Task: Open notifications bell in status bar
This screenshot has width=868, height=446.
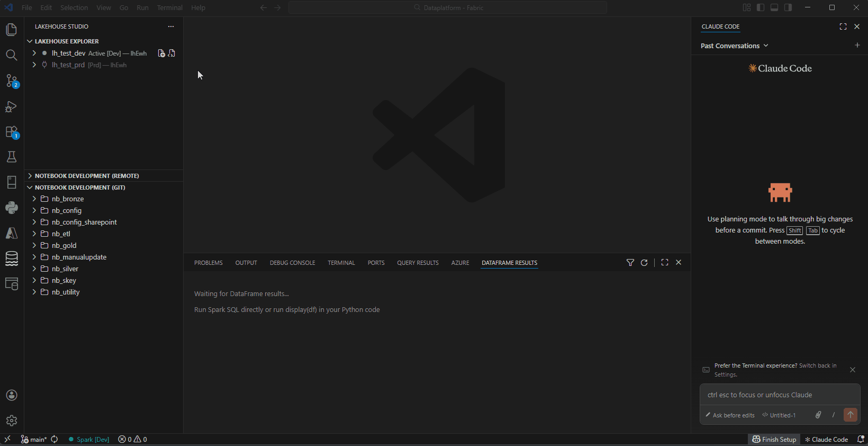Action: pyautogui.click(x=861, y=439)
